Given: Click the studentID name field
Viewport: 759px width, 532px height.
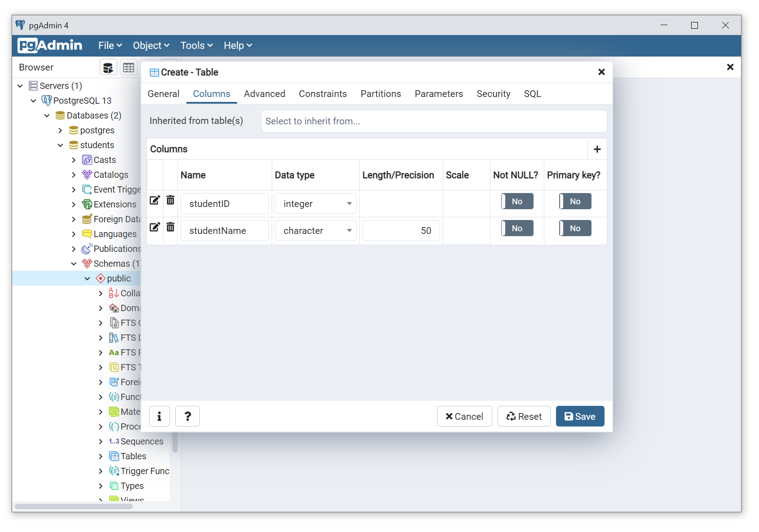Looking at the screenshot, I should click(x=225, y=204).
